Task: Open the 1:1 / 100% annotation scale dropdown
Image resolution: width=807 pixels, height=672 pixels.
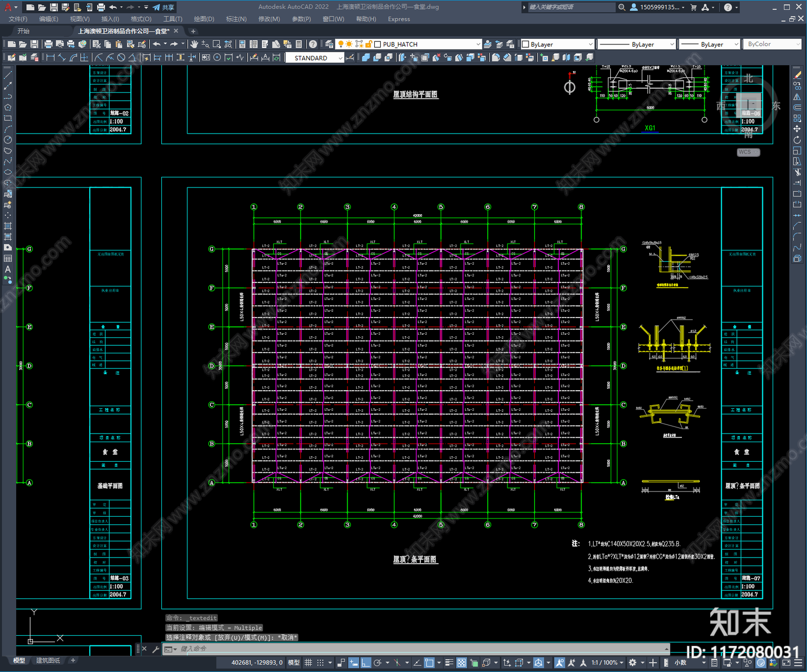Action: click(x=607, y=662)
